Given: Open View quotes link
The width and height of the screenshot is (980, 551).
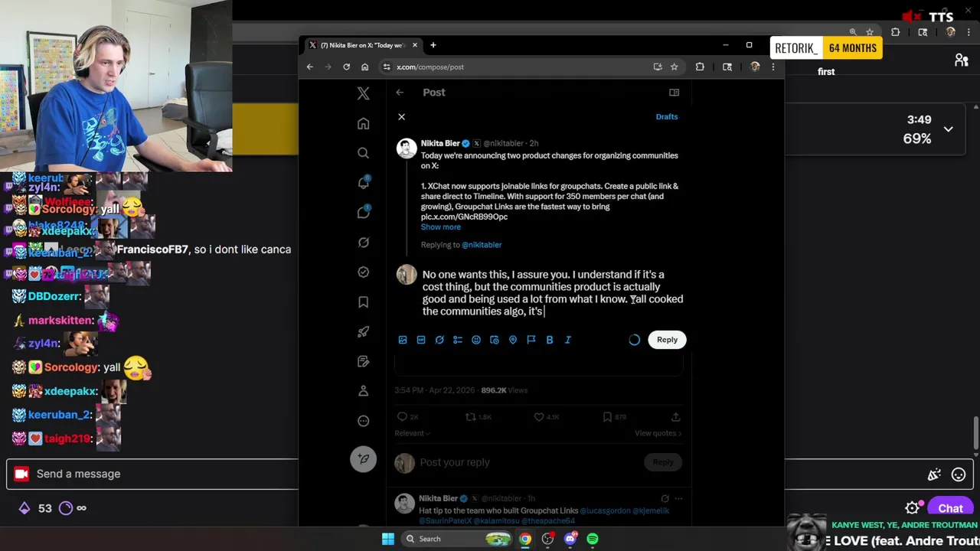Looking at the screenshot, I should click(x=658, y=433).
